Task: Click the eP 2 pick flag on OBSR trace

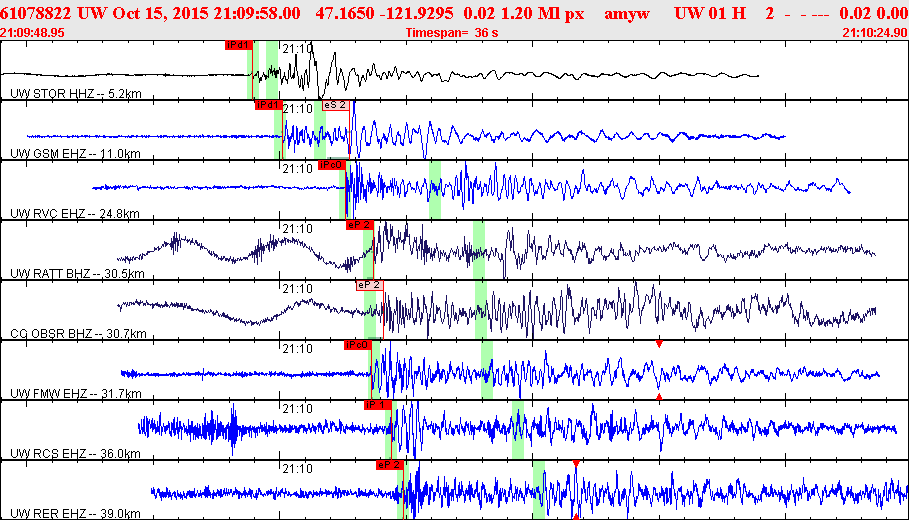Action: point(369,285)
